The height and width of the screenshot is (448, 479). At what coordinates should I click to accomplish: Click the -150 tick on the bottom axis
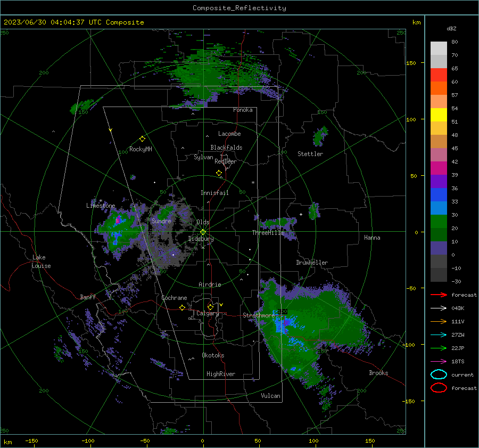click(31, 441)
